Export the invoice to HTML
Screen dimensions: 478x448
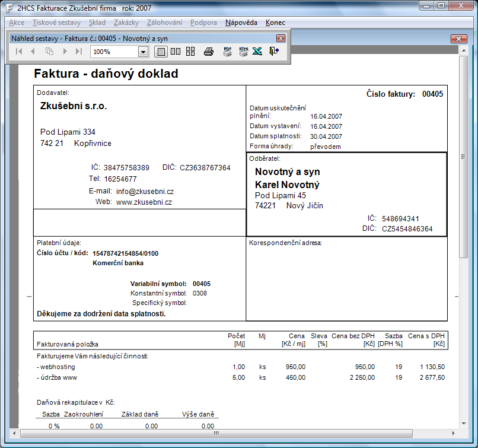tap(243, 52)
